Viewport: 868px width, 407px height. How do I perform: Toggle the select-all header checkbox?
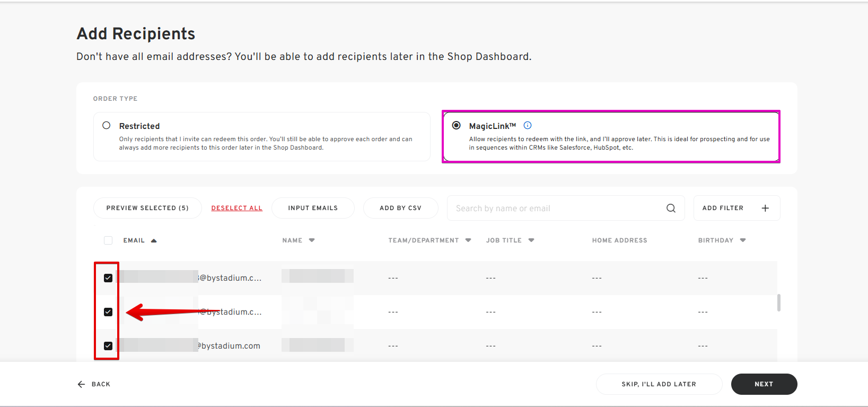[x=108, y=240]
